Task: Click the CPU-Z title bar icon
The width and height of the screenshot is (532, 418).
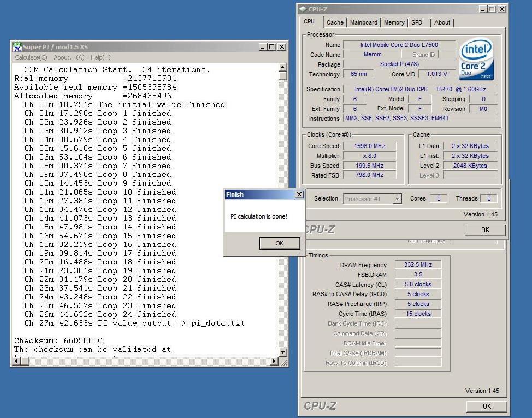Action: [x=303, y=9]
